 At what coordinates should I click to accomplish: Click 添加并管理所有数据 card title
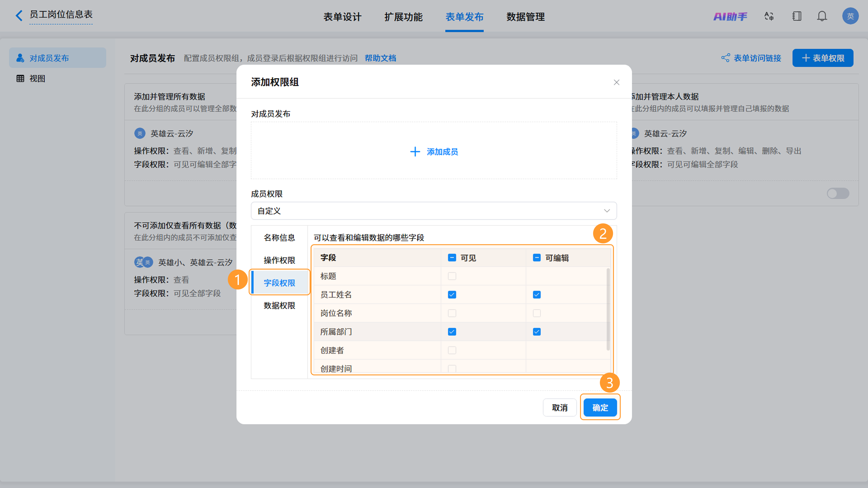170,96
